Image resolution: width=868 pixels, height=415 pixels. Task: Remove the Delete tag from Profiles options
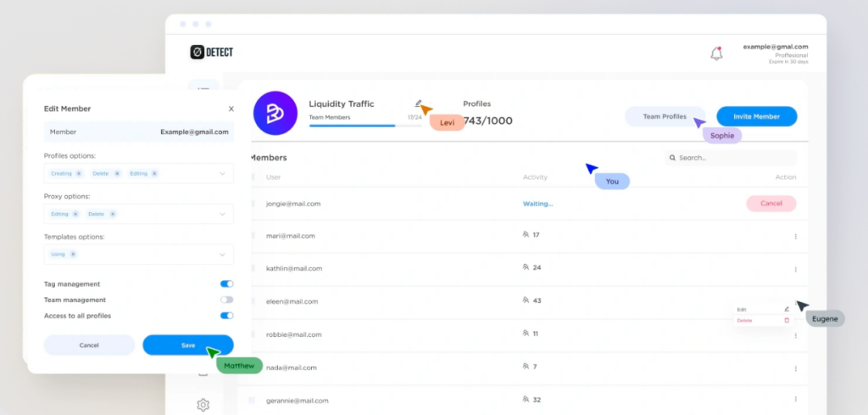click(117, 173)
